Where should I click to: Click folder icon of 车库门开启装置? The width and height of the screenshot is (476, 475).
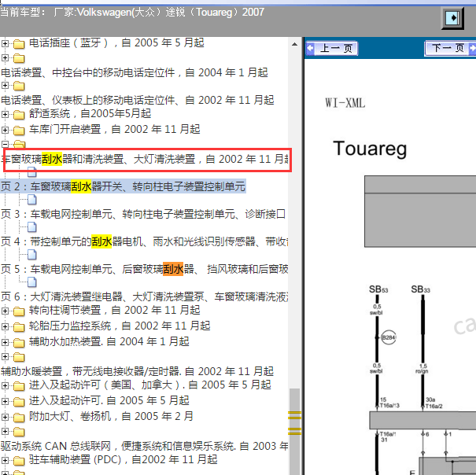(x=19, y=131)
